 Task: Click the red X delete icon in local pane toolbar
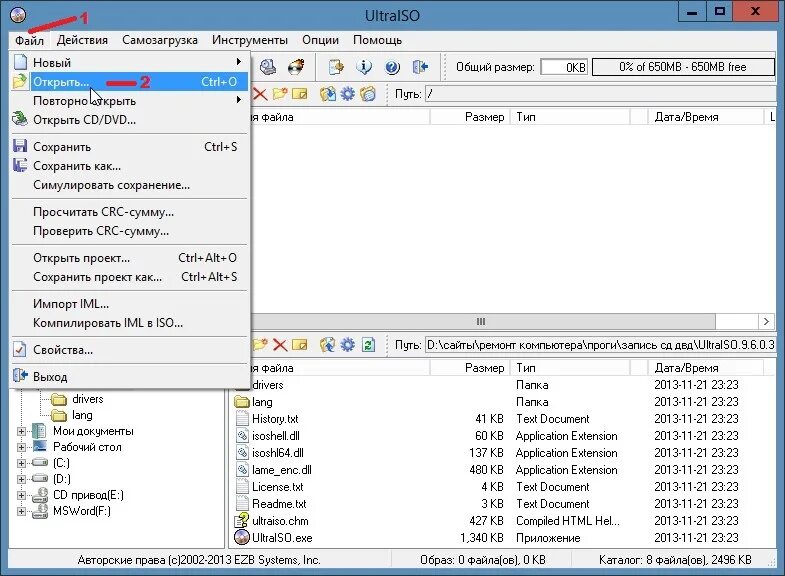click(x=280, y=345)
